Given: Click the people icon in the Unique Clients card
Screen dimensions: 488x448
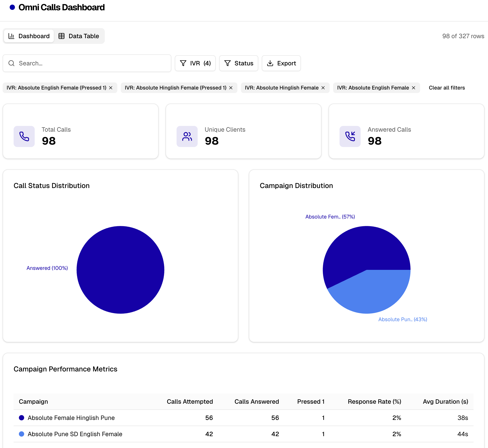Looking at the screenshot, I should [187, 136].
